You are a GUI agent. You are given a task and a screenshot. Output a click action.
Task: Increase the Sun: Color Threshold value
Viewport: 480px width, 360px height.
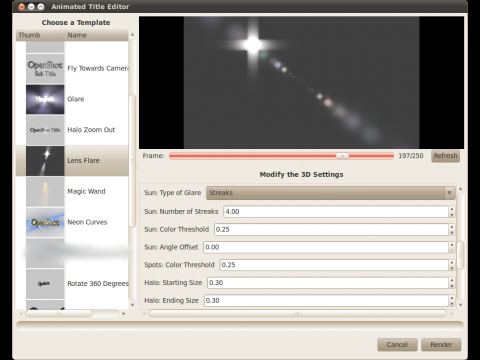[452, 227]
